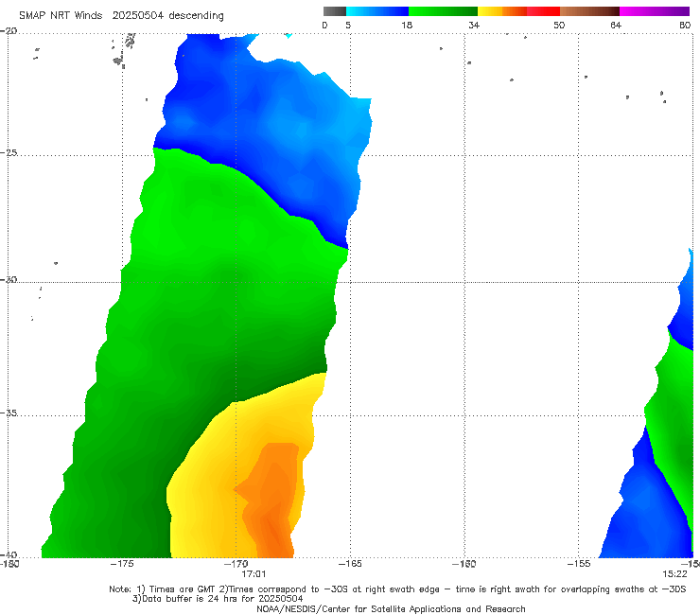Click the swath time label '17:01'
This screenshot has width=700, height=615.
254,574
